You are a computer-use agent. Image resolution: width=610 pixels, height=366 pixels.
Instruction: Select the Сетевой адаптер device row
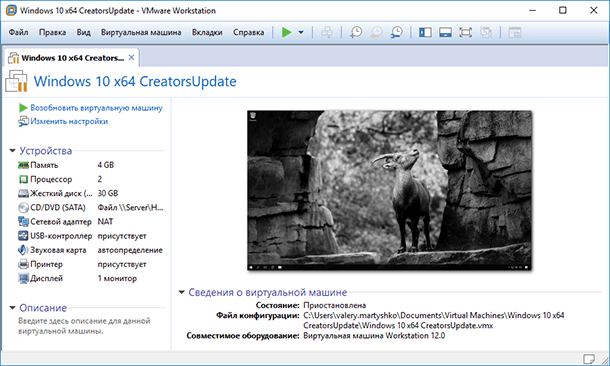click(x=90, y=222)
